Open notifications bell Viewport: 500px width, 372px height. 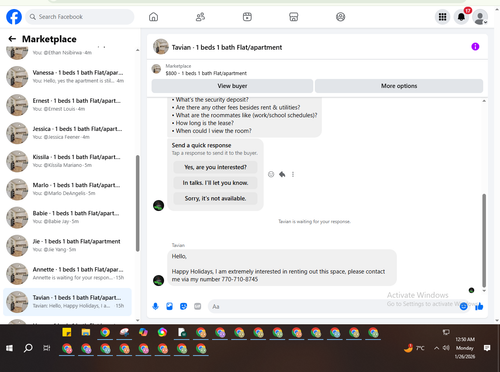461,17
